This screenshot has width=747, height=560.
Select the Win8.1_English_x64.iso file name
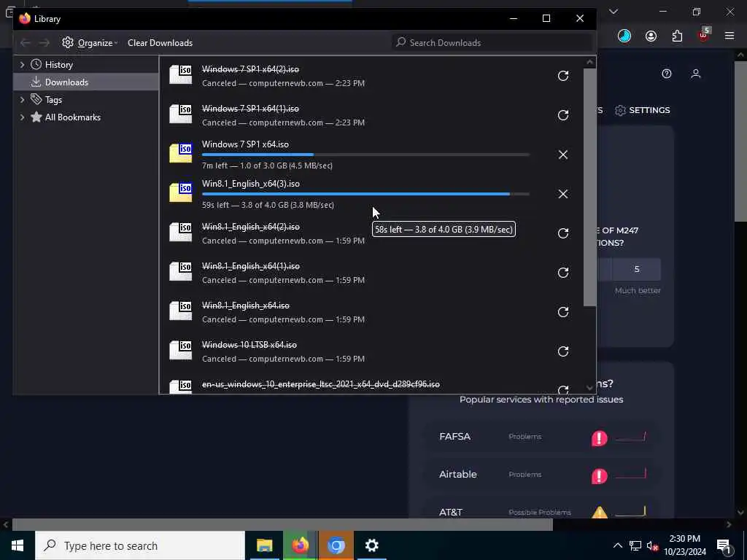point(245,306)
